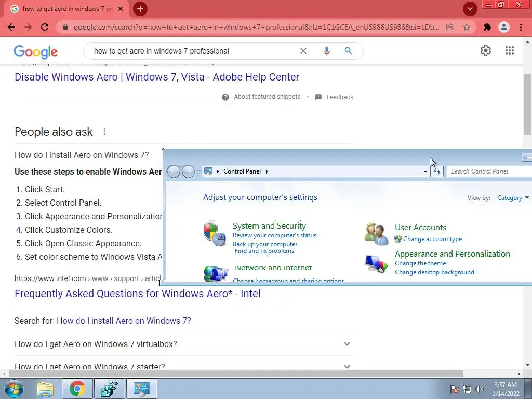Click Control Panel breadcrumb
Viewport: 532px width, 399px height.
click(x=242, y=171)
